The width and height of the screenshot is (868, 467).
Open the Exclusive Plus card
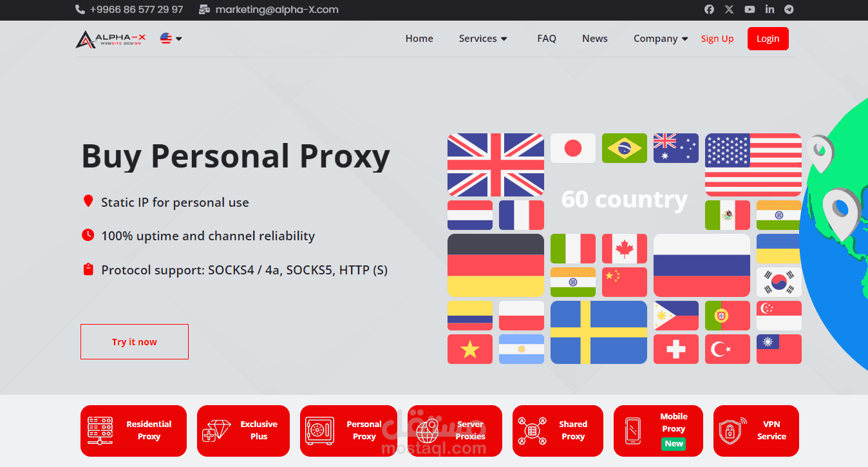tap(243, 430)
